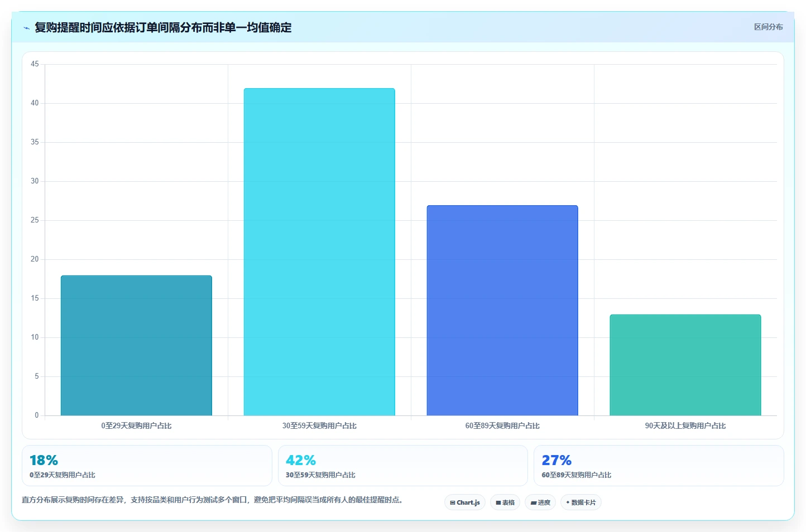Click the 42% stat card
This screenshot has height=532, width=806.
(402, 466)
